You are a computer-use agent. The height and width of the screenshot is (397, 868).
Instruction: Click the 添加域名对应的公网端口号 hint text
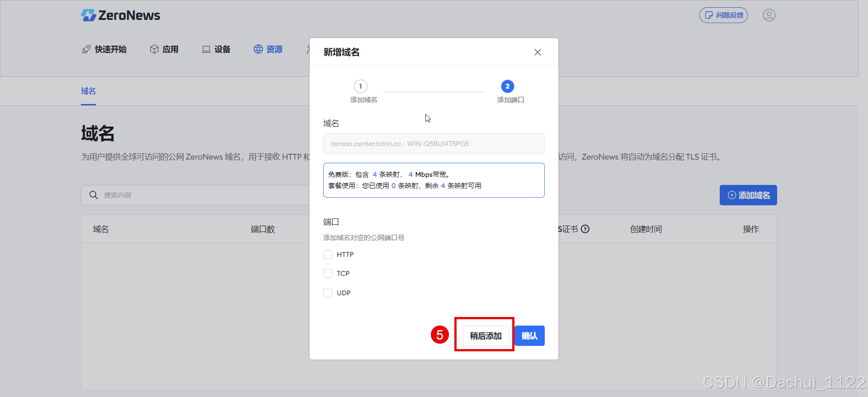tap(364, 238)
